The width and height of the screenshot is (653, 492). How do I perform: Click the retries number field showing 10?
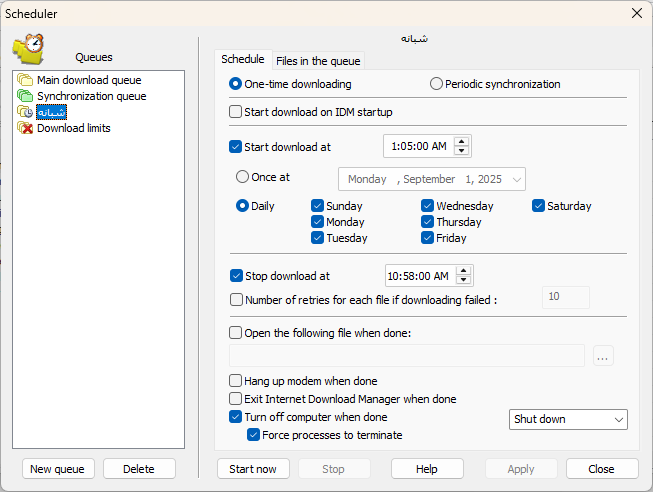click(x=566, y=297)
